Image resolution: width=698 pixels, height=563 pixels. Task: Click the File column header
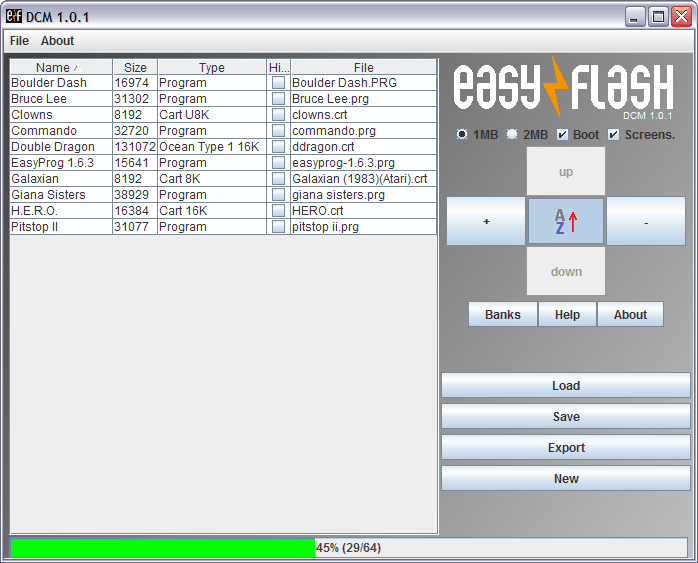[363, 67]
